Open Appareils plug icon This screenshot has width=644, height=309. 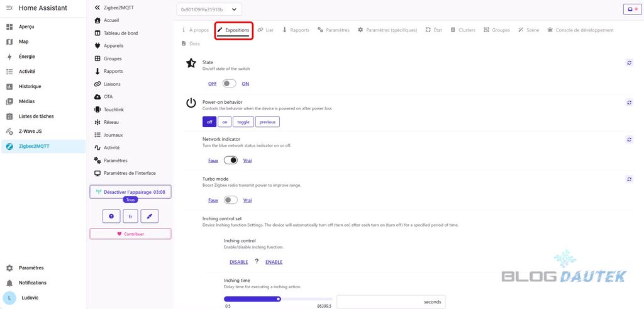[97, 45]
